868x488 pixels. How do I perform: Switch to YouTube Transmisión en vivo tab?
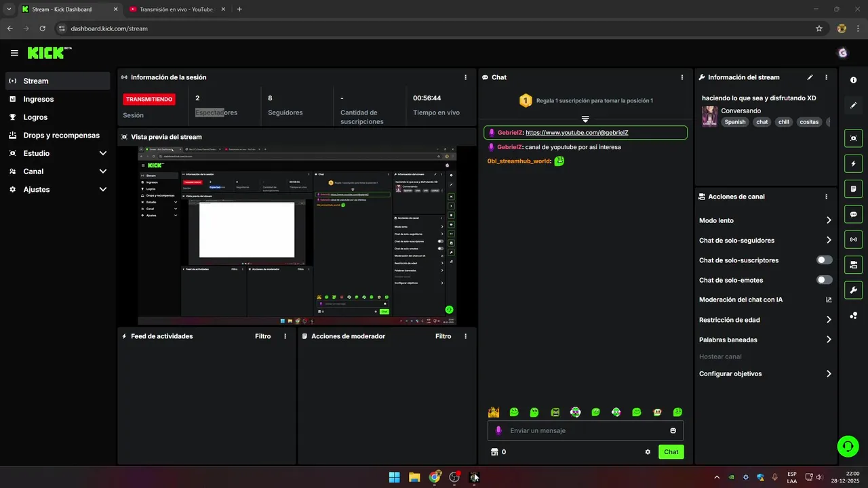(176, 9)
